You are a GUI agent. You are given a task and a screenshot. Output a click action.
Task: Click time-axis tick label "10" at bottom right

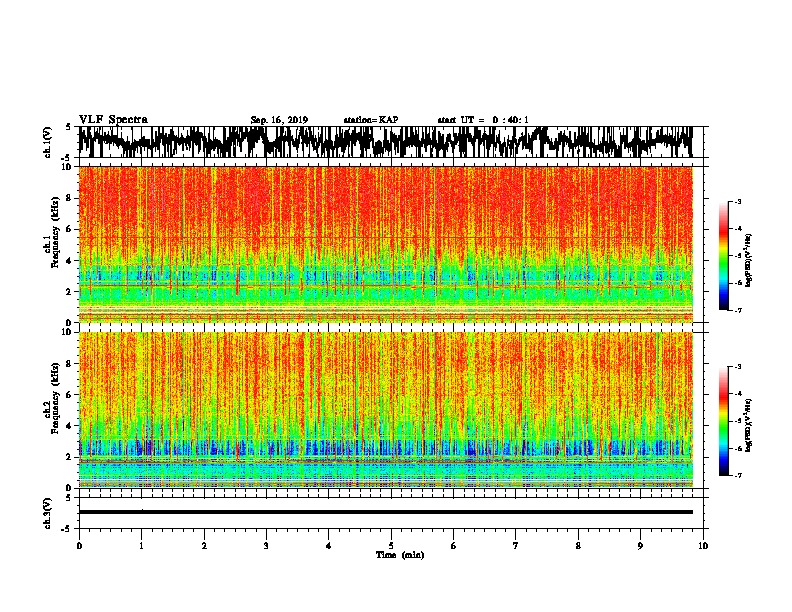pos(703,546)
